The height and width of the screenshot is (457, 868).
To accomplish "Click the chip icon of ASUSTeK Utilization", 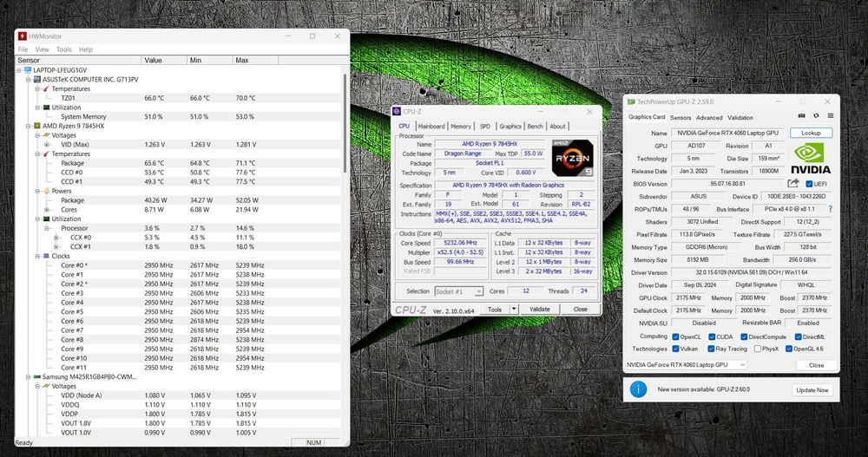I will point(47,108).
